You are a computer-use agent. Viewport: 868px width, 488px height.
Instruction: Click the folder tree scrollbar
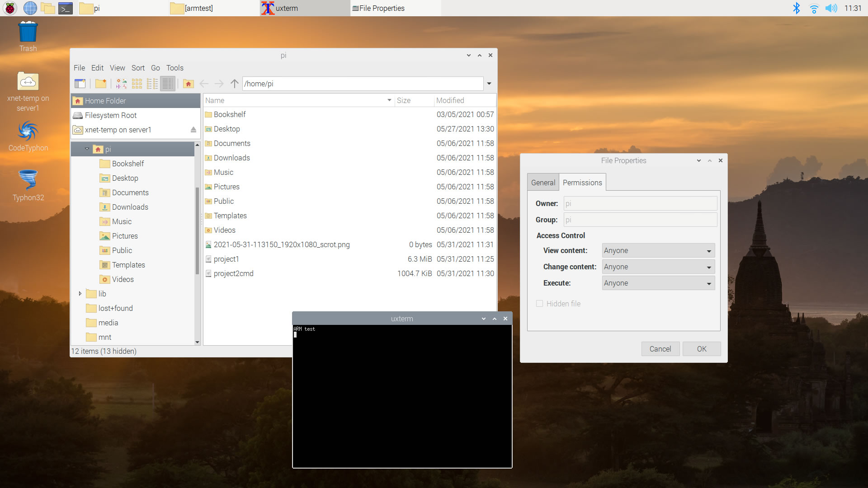click(x=197, y=230)
